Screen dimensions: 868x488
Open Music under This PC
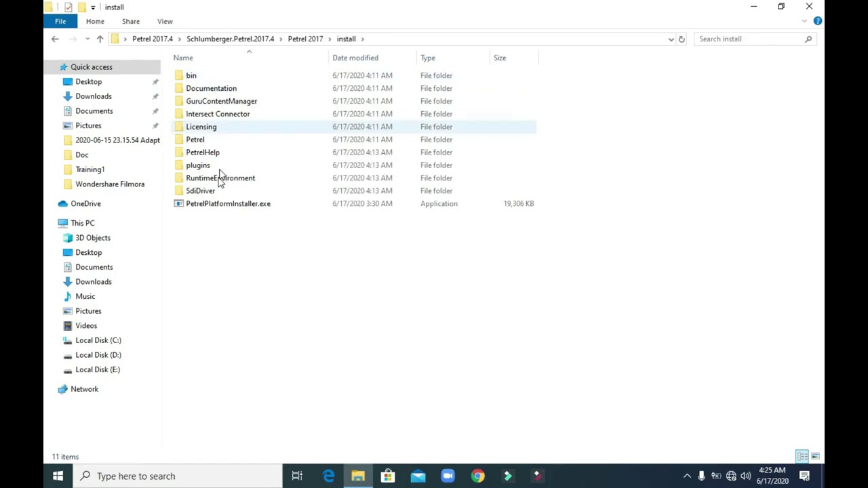85,296
